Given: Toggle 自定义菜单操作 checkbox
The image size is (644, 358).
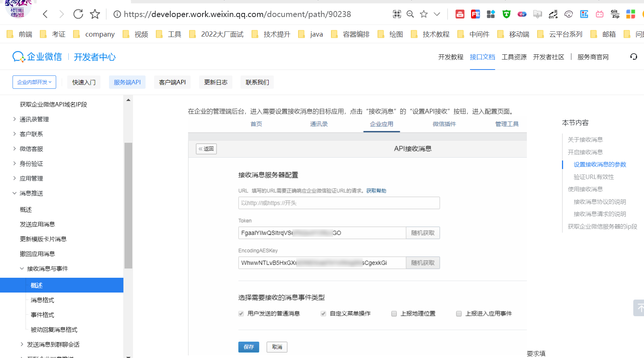Looking at the screenshot, I should coord(323,314).
